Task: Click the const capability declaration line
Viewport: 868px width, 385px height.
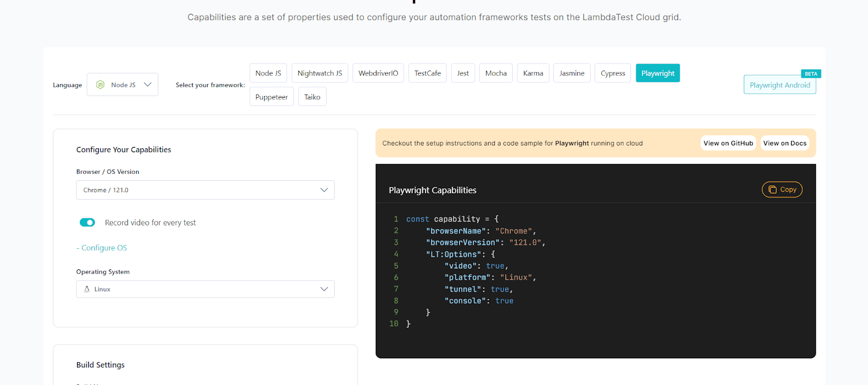Action: point(452,219)
